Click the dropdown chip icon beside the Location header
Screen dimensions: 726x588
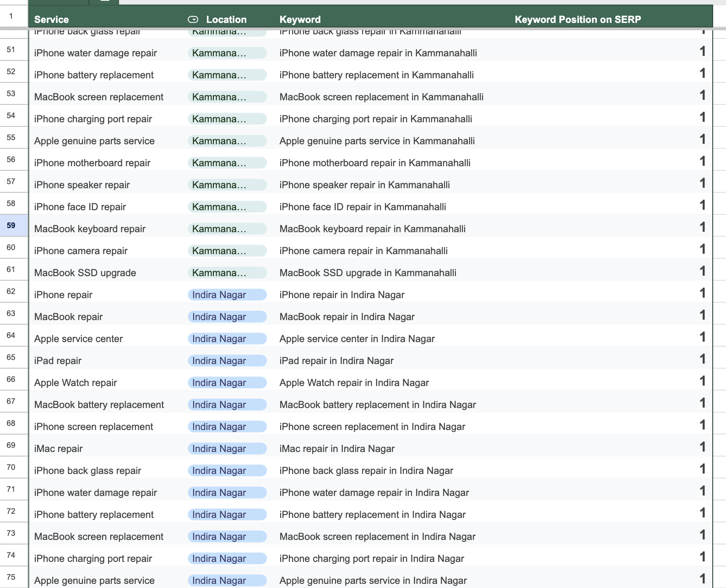click(193, 19)
